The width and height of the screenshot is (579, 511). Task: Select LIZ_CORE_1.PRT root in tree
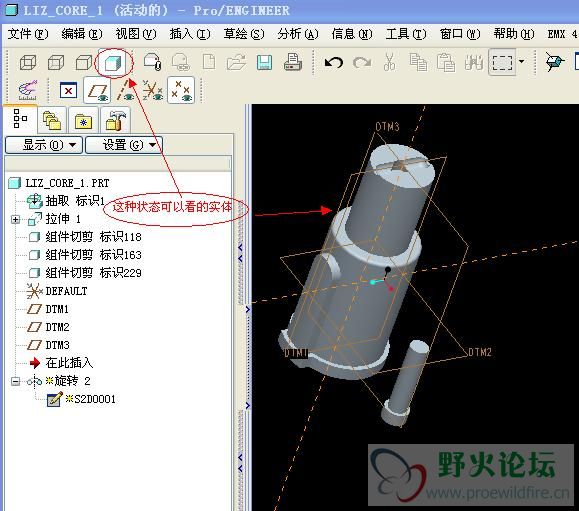59,183
